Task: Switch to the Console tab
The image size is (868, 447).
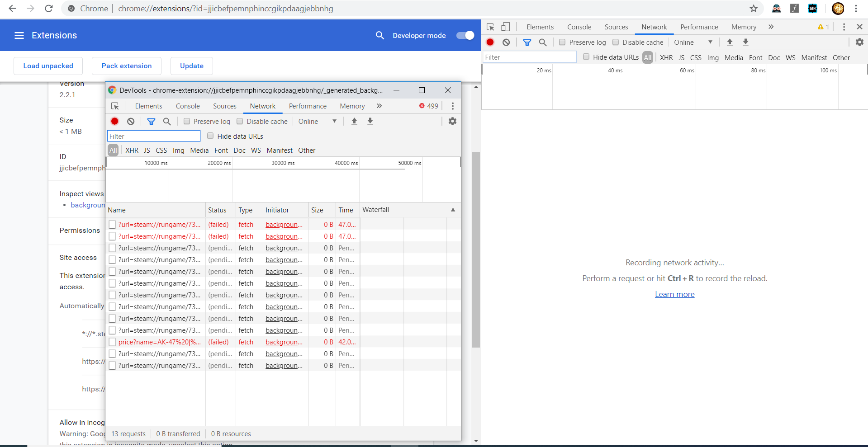Action: tap(187, 106)
